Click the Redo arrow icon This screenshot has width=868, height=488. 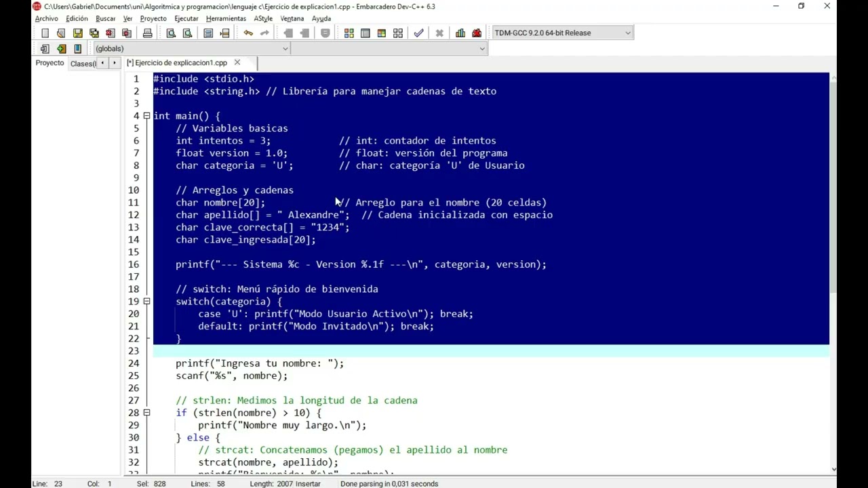tap(264, 33)
